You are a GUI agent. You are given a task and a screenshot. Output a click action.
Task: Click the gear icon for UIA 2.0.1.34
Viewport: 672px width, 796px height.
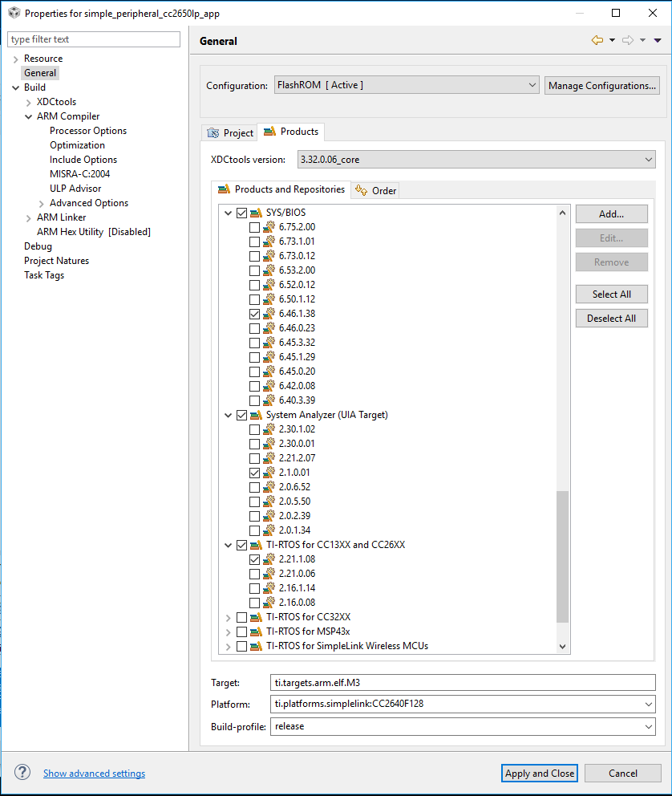[269, 530]
